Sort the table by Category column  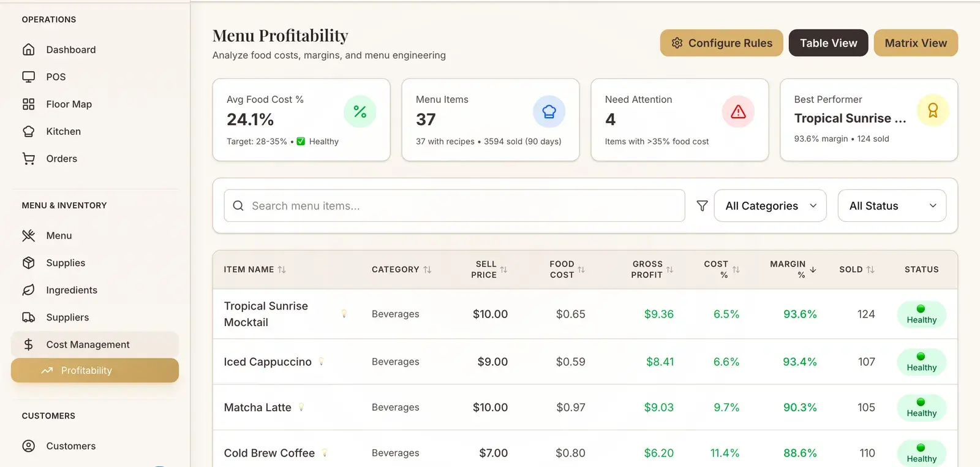pos(402,270)
